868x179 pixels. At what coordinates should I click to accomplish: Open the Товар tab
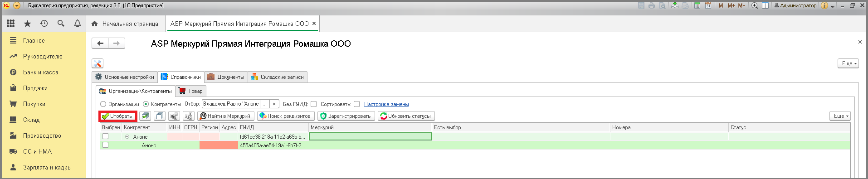coord(191,91)
